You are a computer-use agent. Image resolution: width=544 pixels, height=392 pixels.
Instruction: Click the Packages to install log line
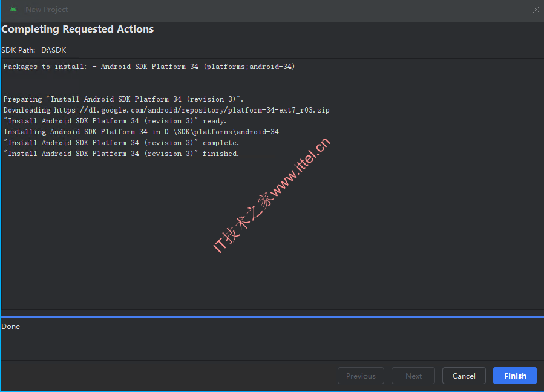(149, 67)
